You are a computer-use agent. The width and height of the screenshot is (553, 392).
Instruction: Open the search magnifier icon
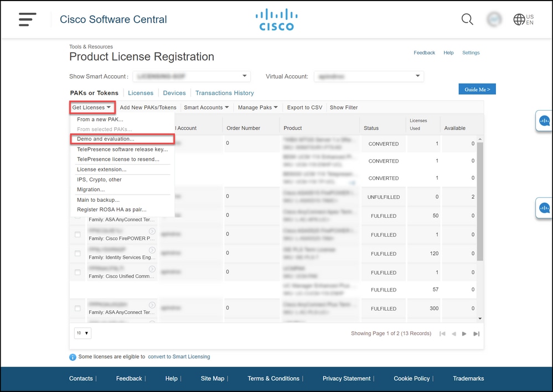(x=467, y=19)
